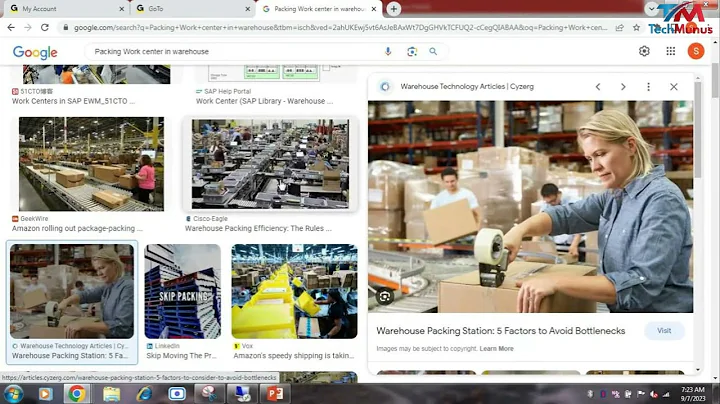Viewport: 720px width, 404px height.
Task: Open the GeekWire Amazon conveyor image
Action: 91,164
